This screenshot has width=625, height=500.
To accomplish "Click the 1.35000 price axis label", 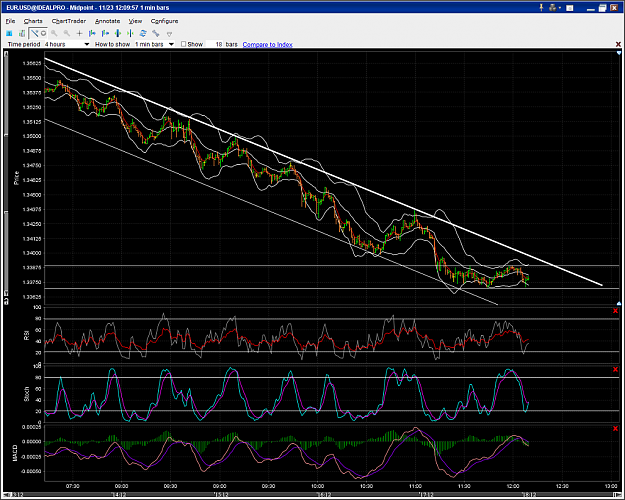I will point(32,136).
